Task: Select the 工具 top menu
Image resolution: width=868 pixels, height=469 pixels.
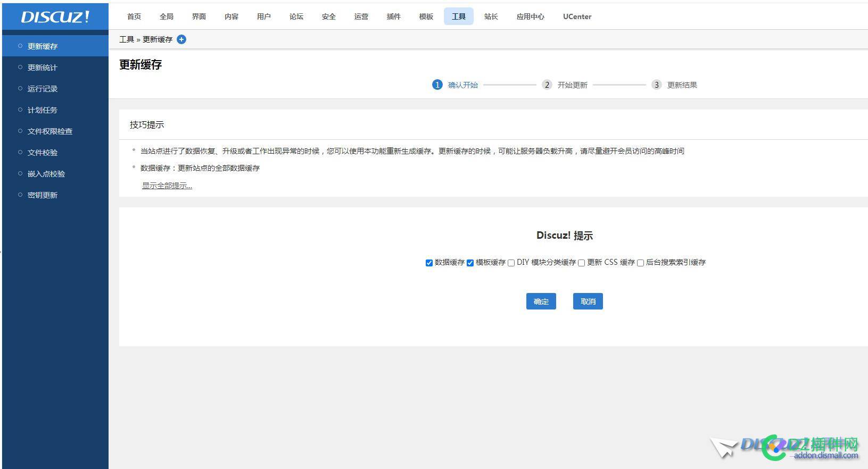Action: pyautogui.click(x=459, y=16)
